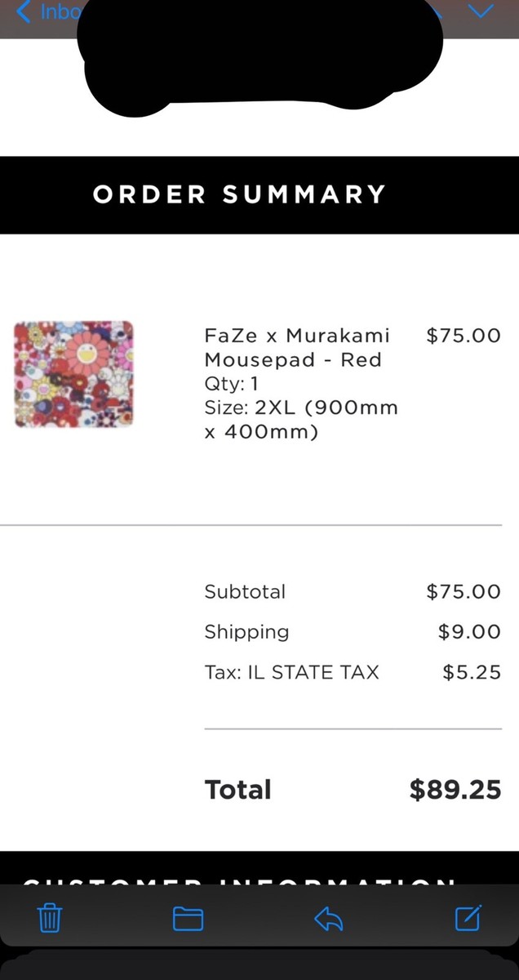519x980 pixels.
Task: Tap the Size: 2XL description text
Action: point(301,419)
